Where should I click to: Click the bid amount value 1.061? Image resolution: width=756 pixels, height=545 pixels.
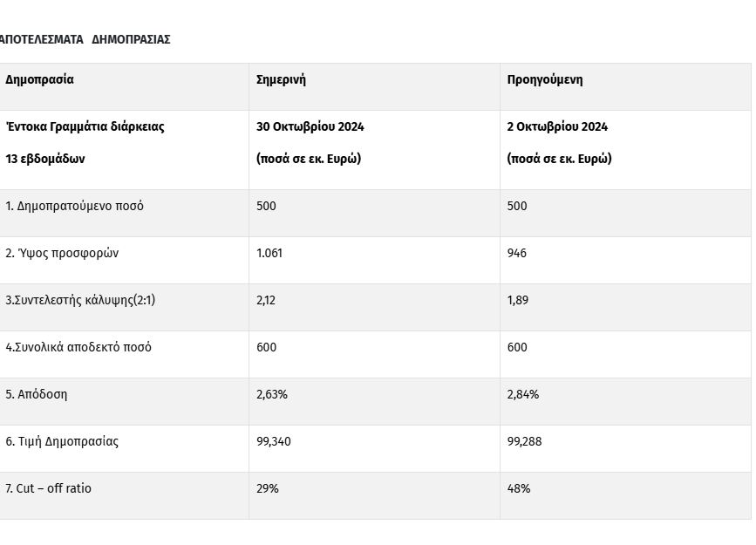point(269,253)
